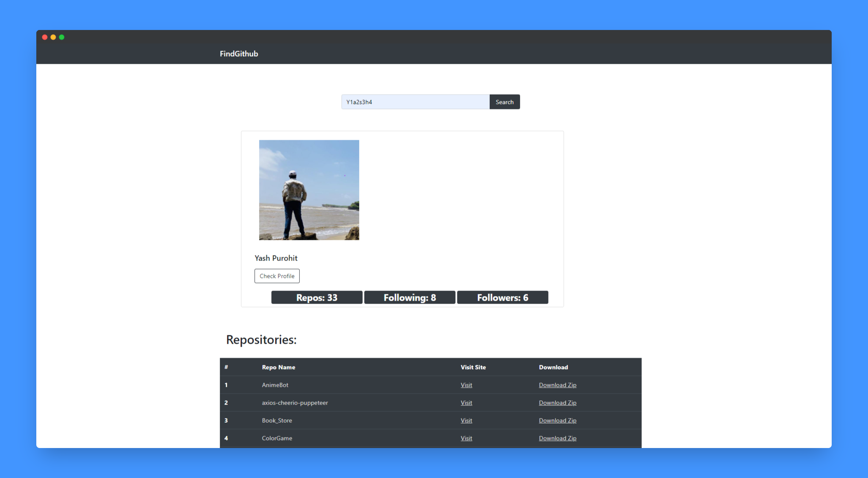Screen dimensions: 868x478
Task: Click the Repo Name column header
Action: 278,367
